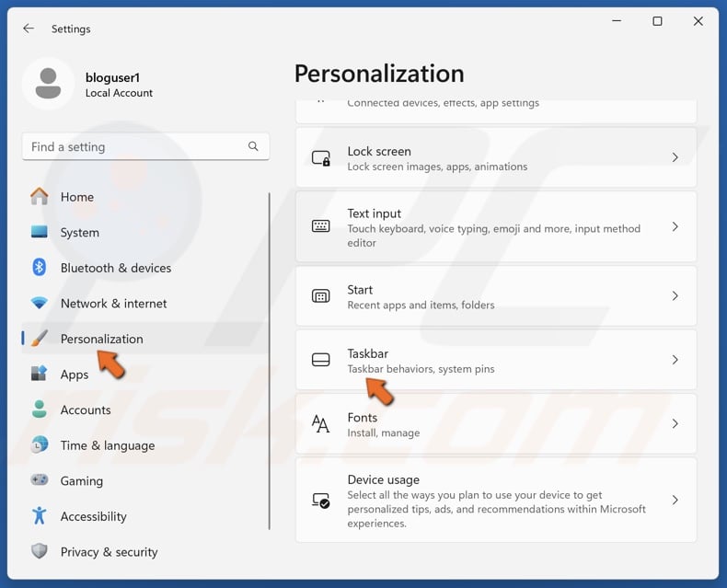Click 'Taskbar behaviors, system pins' description
Image resolution: width=727 pixels, height=588 pixels.
(x=421, y=369)
